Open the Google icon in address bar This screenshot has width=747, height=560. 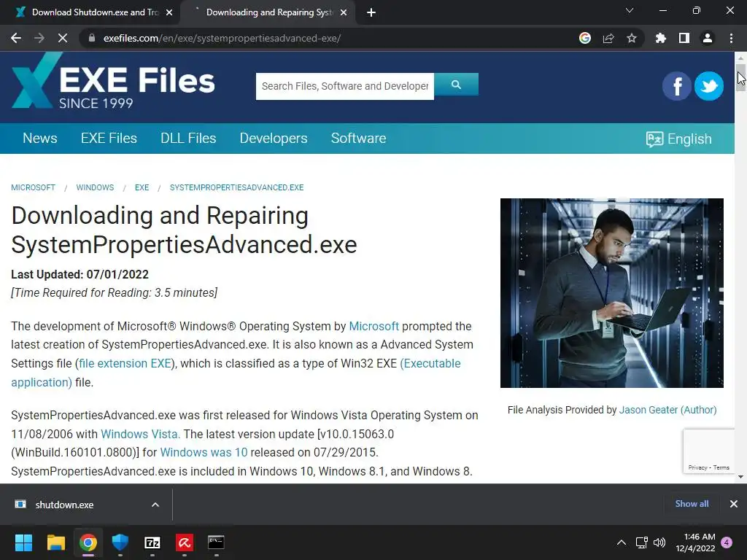[x=585, y=38]
